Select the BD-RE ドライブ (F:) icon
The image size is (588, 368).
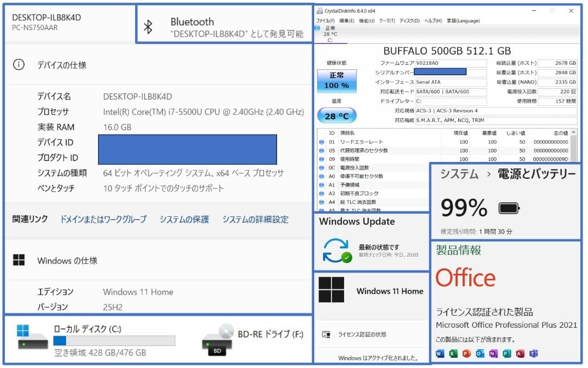218,340
